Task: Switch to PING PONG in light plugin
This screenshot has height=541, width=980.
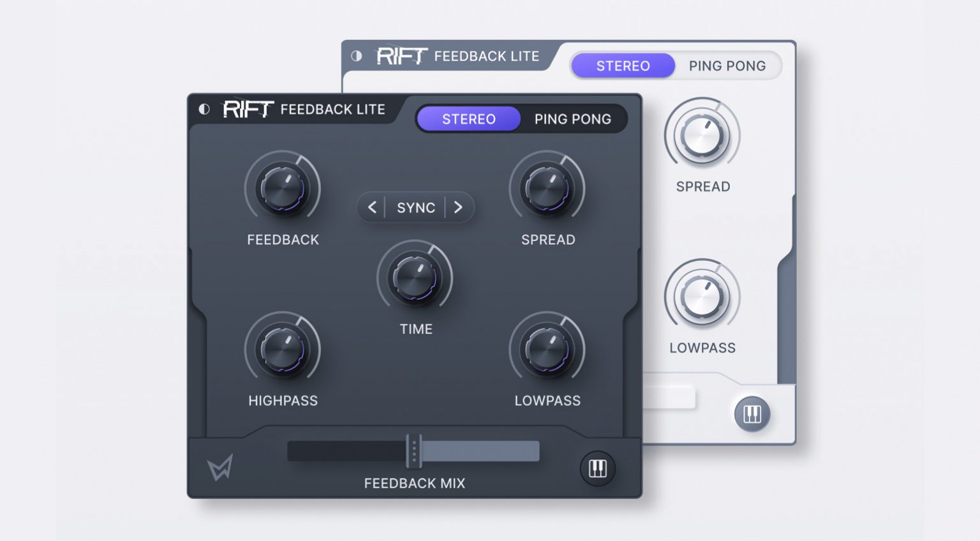Action: pos(727,66)
